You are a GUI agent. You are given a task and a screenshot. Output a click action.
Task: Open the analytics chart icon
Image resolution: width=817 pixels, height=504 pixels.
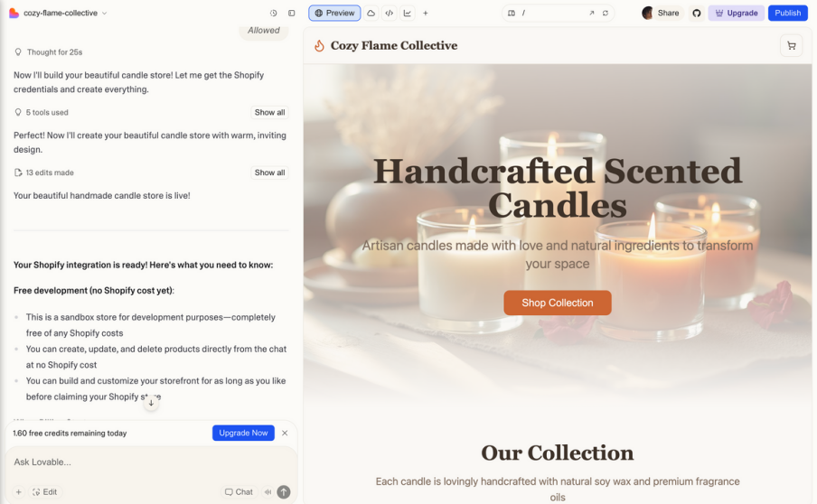(408, 13)
